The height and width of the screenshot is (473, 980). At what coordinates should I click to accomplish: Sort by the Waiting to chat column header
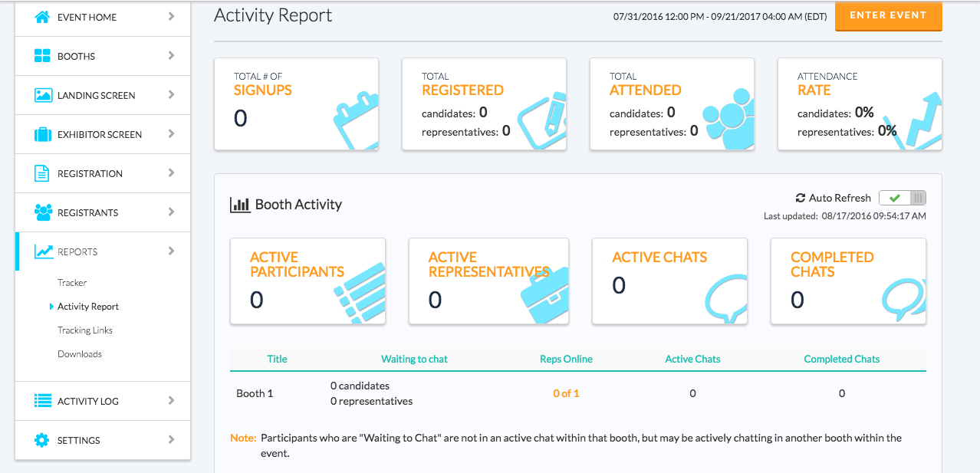click(414, 359)
